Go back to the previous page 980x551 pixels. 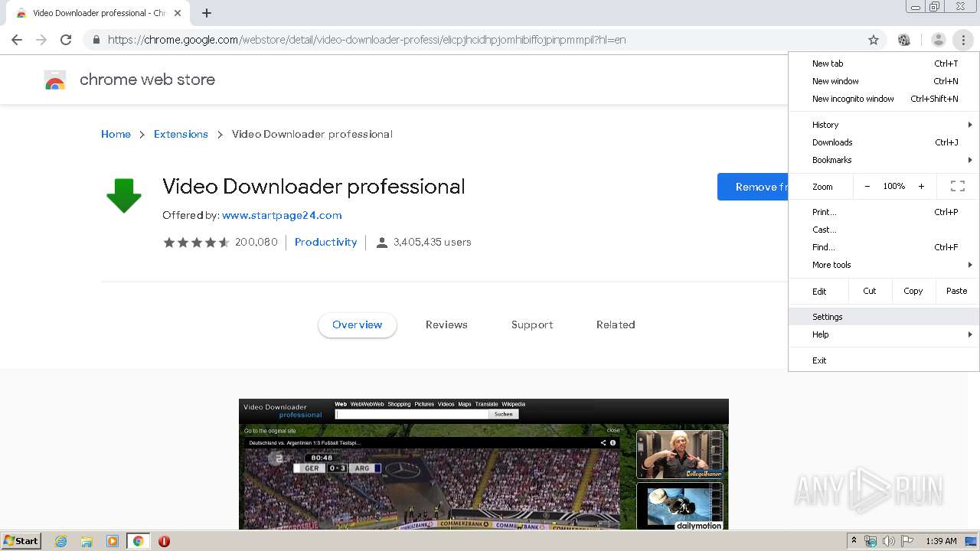click(x=17, y=40)
